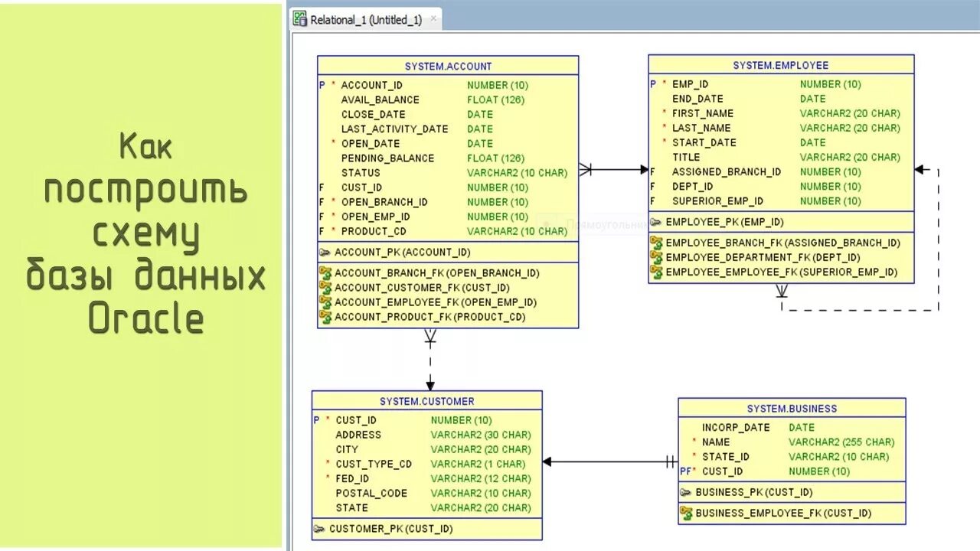Click the foreign key icon for ACCOUNT_PRODUCT_FK
This screenshot has width=980, height=551.
[x=325, y=316]
